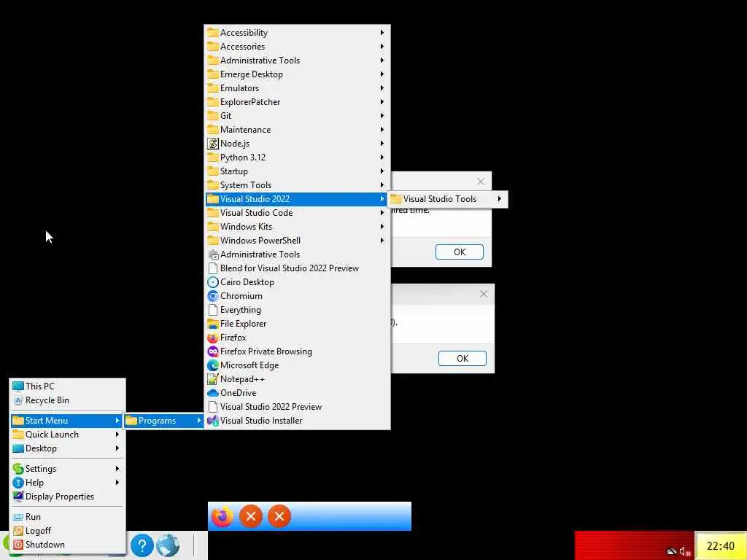Expand the Emulators submenu arrow
Viewport: 747px width, 560px height.
pos(382,88)
